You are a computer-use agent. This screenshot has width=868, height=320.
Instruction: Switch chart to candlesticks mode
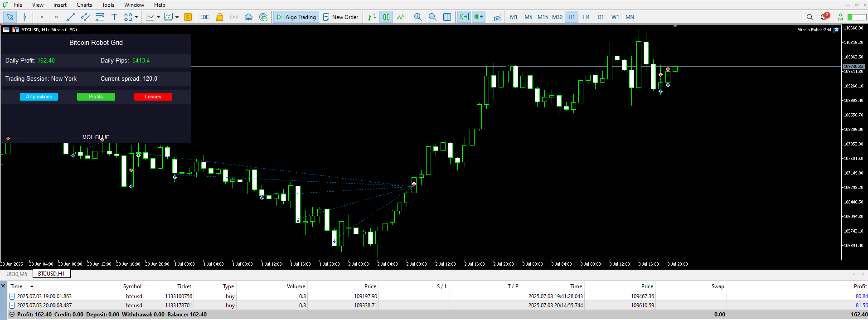[386, 17]
